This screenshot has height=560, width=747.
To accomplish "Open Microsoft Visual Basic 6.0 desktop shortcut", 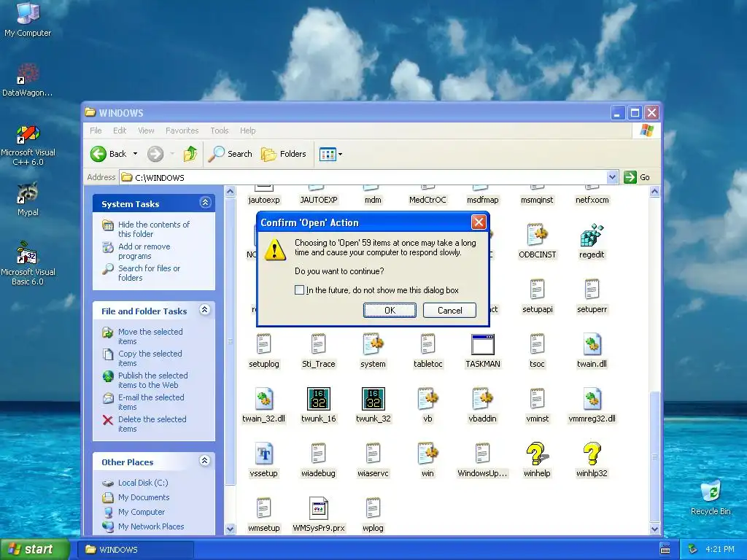I will 28,264.
